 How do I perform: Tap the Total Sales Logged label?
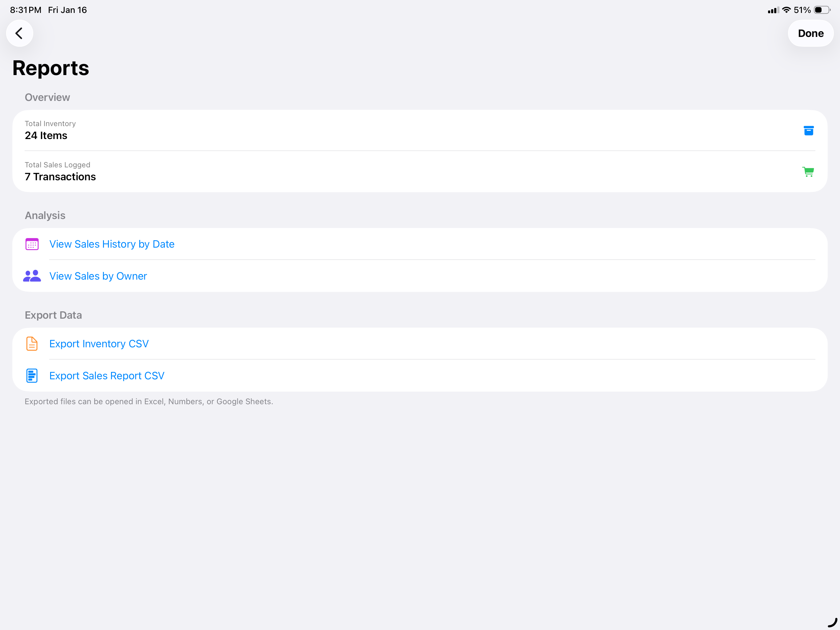pyautogui.click(x=57, y=165)
